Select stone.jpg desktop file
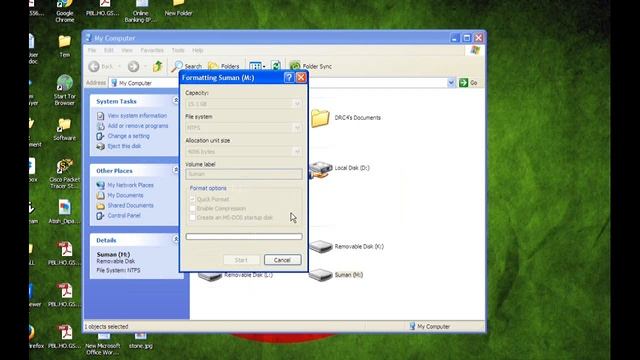 [141, 341]
